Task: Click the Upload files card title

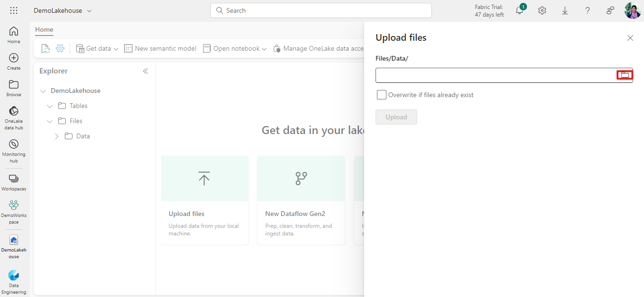Action: 187,214
